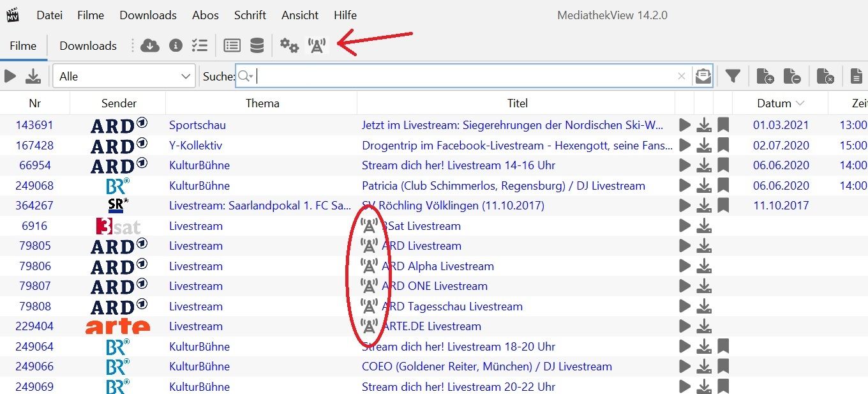
Task: Play selected film with toolbar play icon
Action: tap(10, 77)
